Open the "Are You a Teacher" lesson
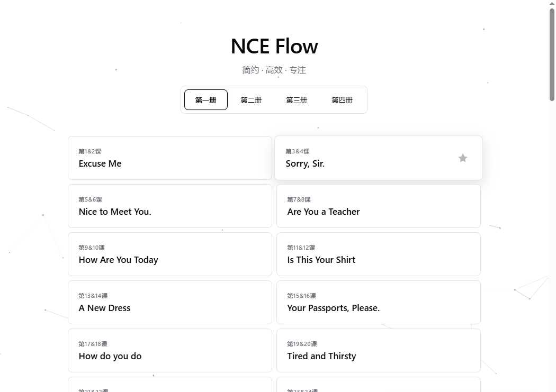The height and width of the screenshot is (392, 556). pos(378,206)
